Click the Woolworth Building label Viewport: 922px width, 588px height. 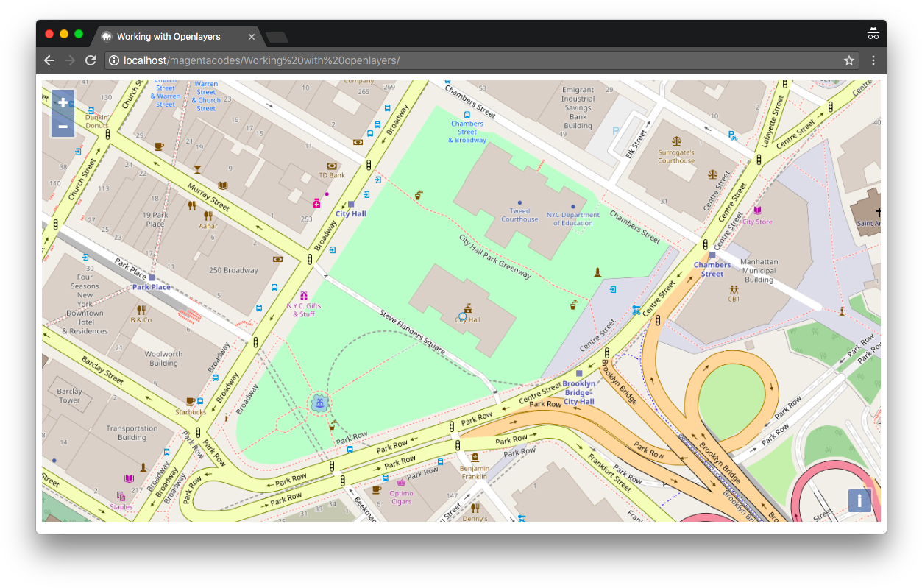click(x=163, y=358)
